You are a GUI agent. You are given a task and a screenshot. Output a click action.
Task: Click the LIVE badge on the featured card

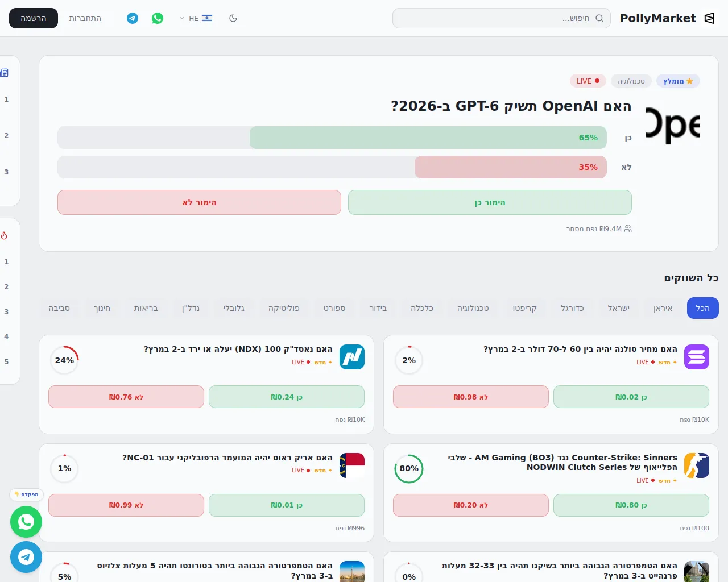pos(588,81)
